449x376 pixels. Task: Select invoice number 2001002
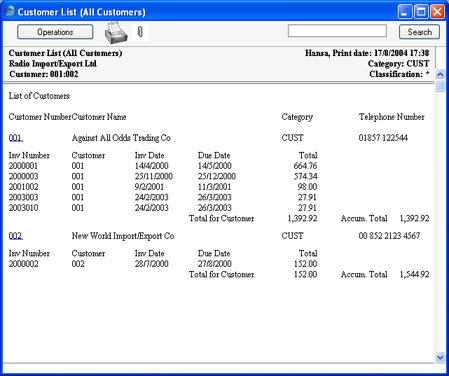click(x=23, y=187)
